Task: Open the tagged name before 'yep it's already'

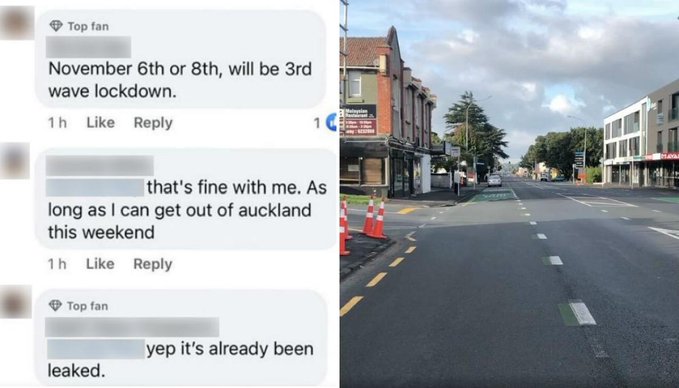Action: click(96, 349)
